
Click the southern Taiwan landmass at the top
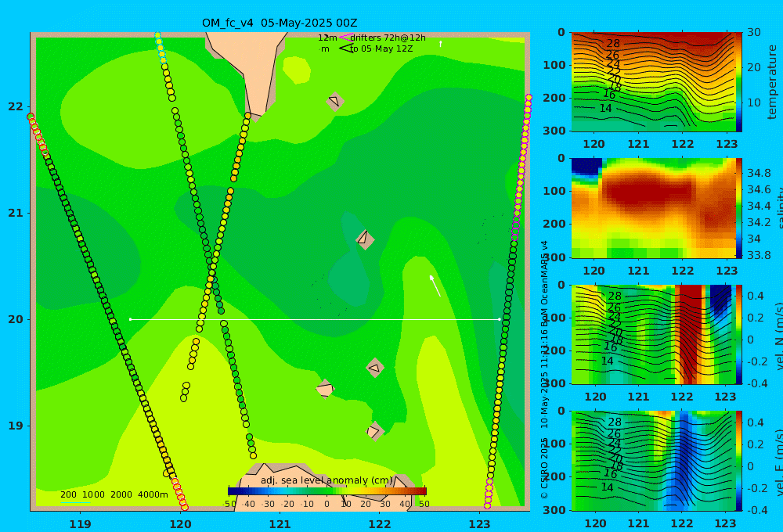(x=255, y=70)
